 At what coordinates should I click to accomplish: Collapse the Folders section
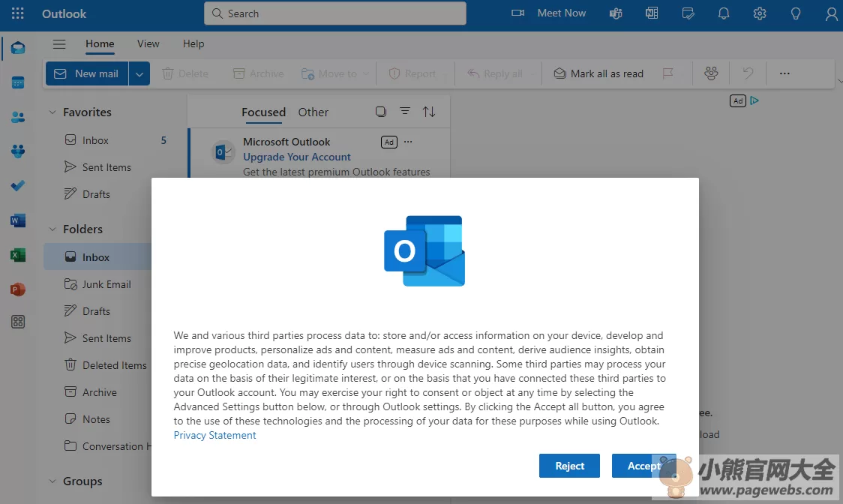tap(52, 229)
